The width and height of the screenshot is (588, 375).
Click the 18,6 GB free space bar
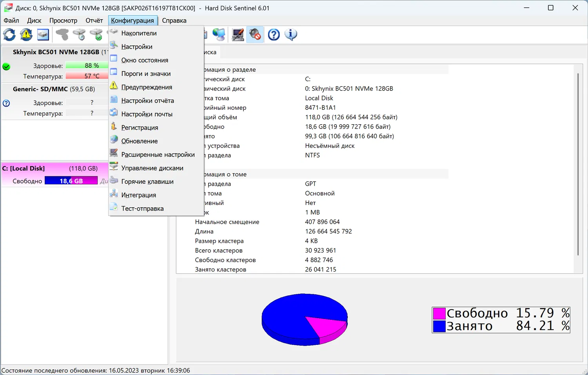tap(71, 181)
